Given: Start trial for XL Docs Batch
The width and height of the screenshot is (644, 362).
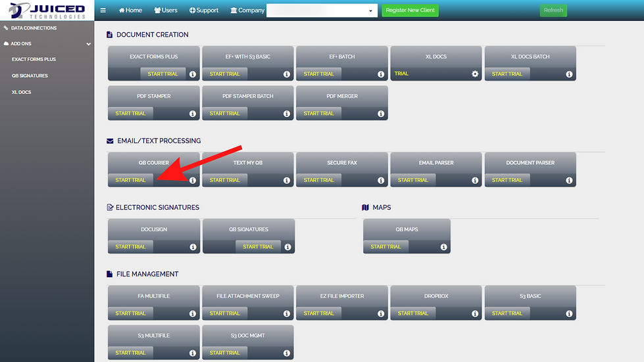Looking at the screenshot, I should coord(507,74).
